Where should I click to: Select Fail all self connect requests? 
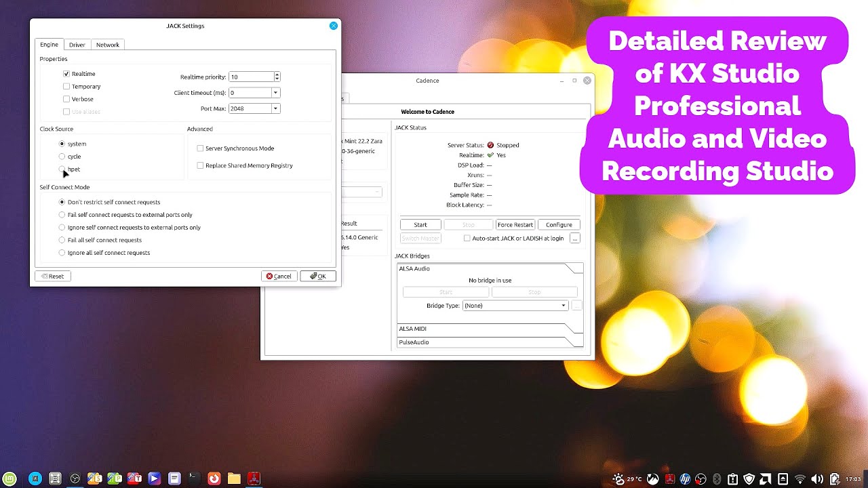click(x=62, y=240)
